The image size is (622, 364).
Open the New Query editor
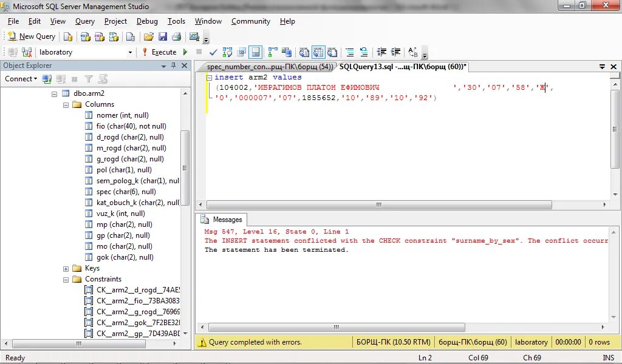tap(32, 36)
